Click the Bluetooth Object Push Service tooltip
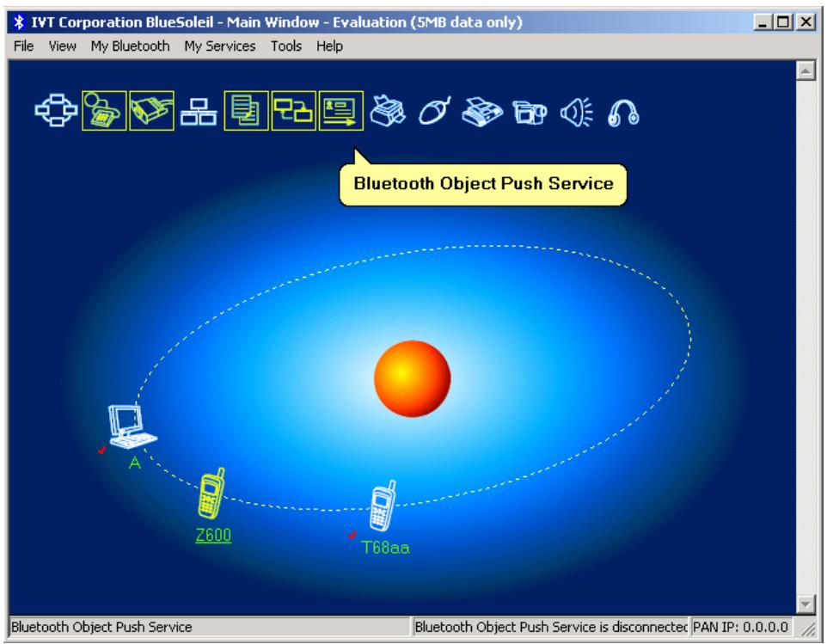827x644 pixels. pos(483,184)
